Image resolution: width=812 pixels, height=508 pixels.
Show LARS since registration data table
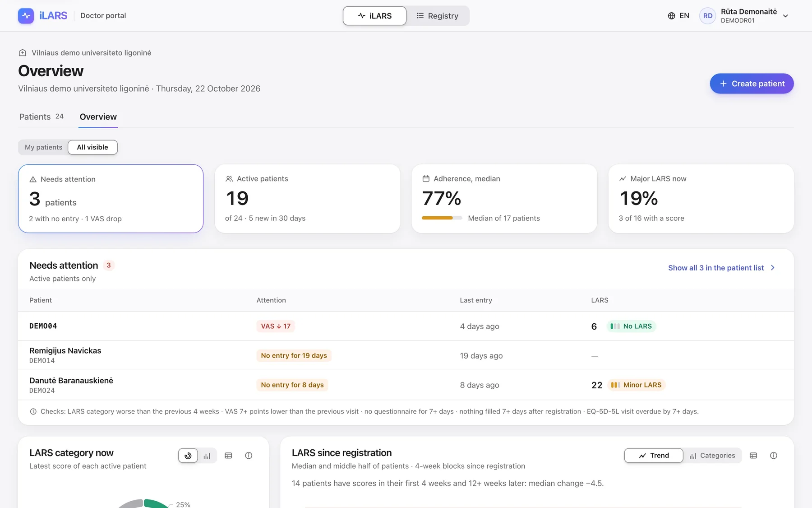(753, 456)
